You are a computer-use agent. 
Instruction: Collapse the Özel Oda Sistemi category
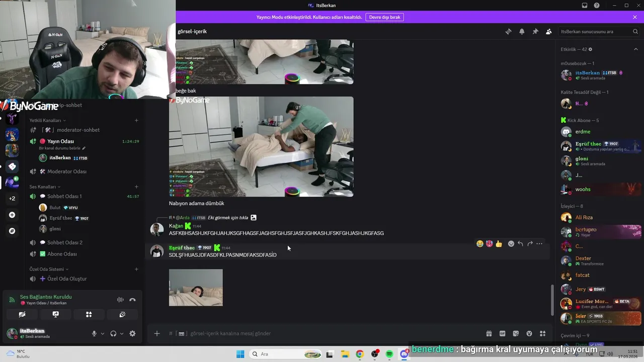(49, 269)
